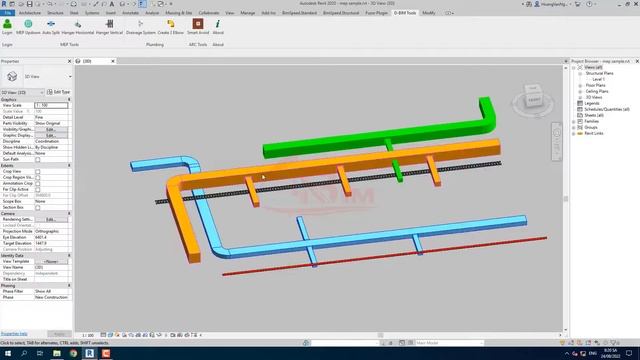The width and height of the screenshot is (640, 360).
Task: Select Level 1 in Project Browser
Action: pyautogui.click(x=598, y=80)
